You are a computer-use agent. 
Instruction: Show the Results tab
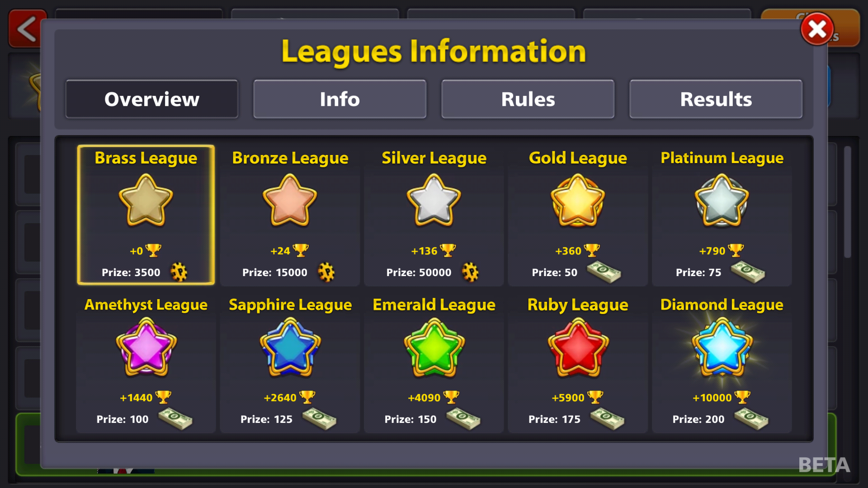(716, 99)
